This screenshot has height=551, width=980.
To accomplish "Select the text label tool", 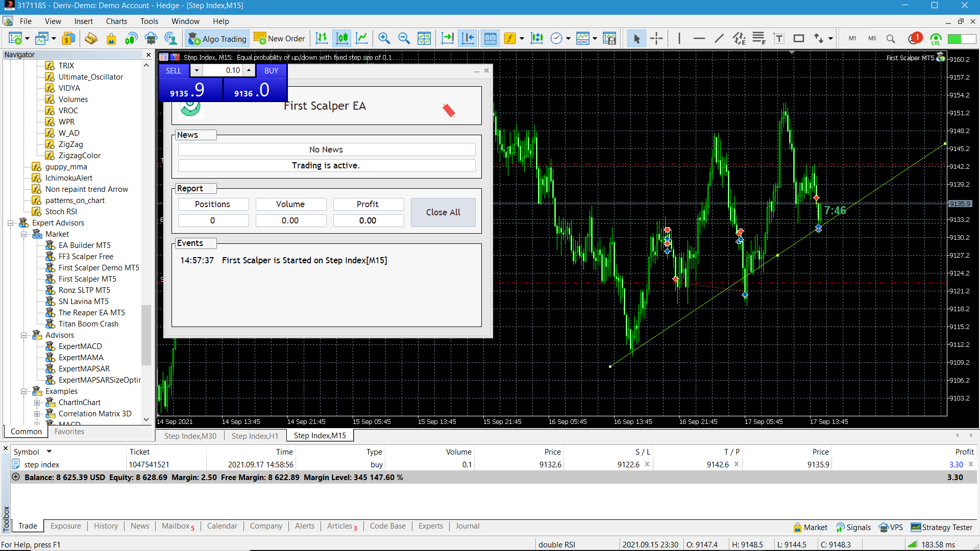I will pos(779,38).
